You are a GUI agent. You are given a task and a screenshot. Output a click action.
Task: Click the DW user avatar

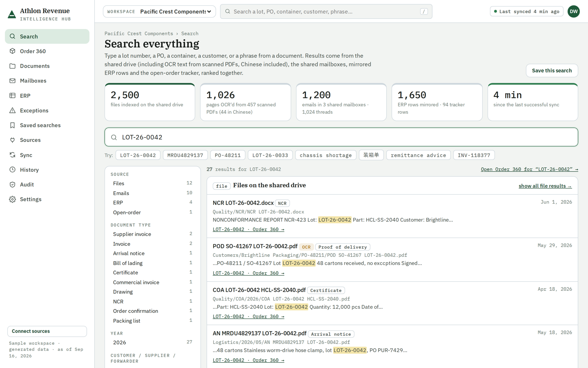pyautogui.click(x=574, y=11)
